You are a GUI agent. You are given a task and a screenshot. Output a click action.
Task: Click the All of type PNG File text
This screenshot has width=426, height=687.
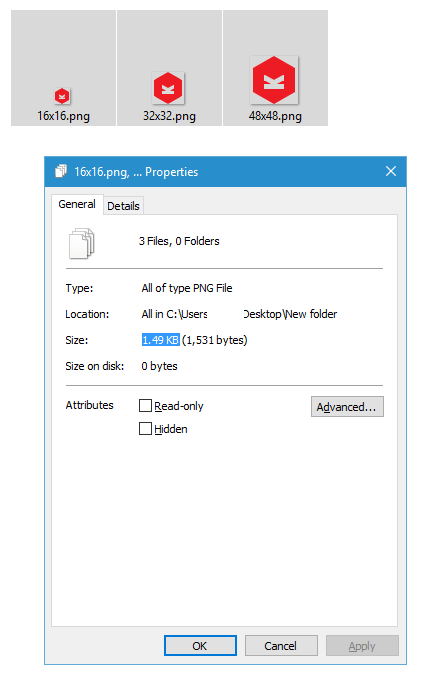[187, 288]
